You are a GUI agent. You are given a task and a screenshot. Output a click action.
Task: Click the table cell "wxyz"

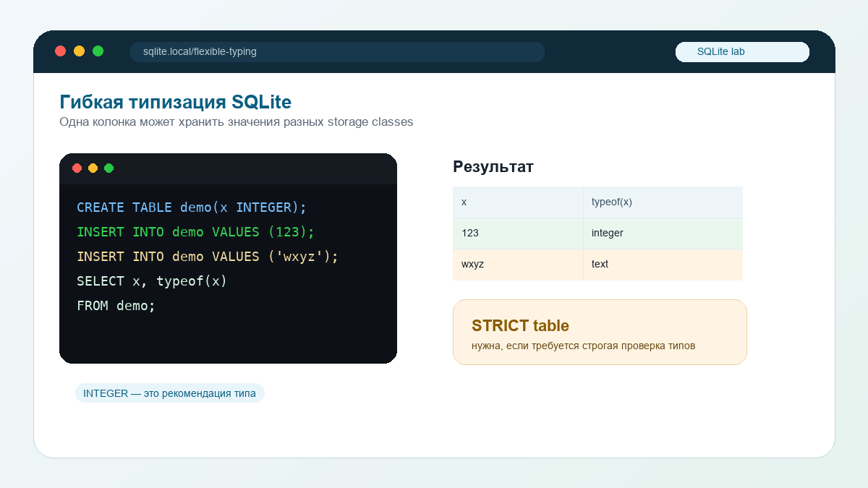point(518,265)
